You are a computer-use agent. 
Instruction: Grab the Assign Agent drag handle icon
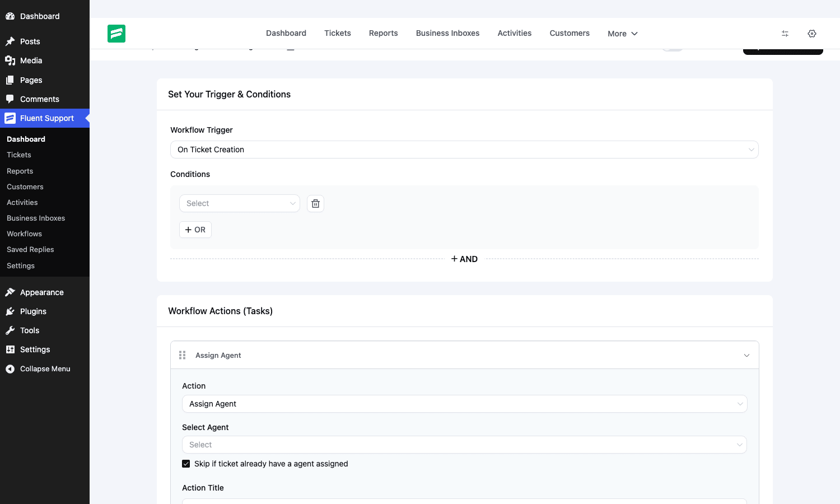click(182, 355)
